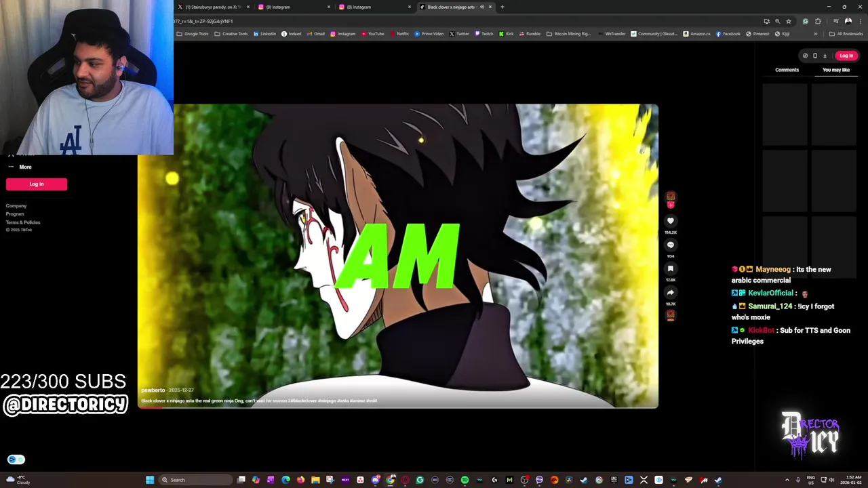Open the WeTransfer bookmark

click(x=612, y=34)
